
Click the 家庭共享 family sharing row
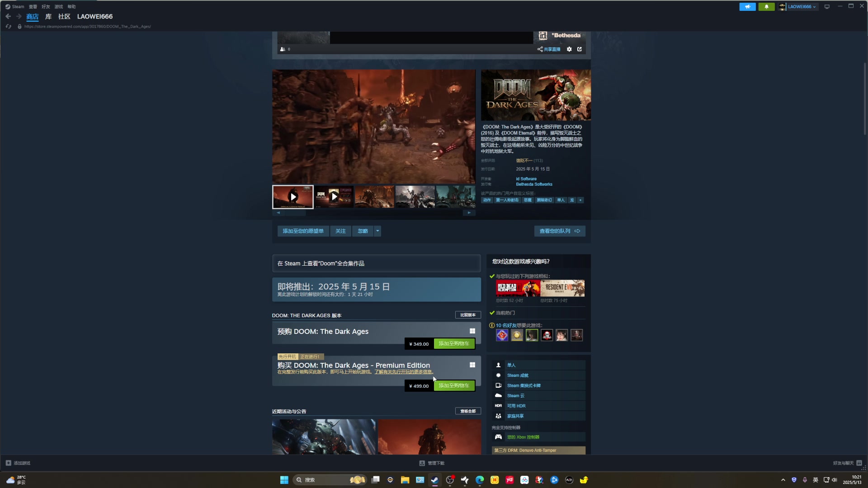[x=538, y=416]
